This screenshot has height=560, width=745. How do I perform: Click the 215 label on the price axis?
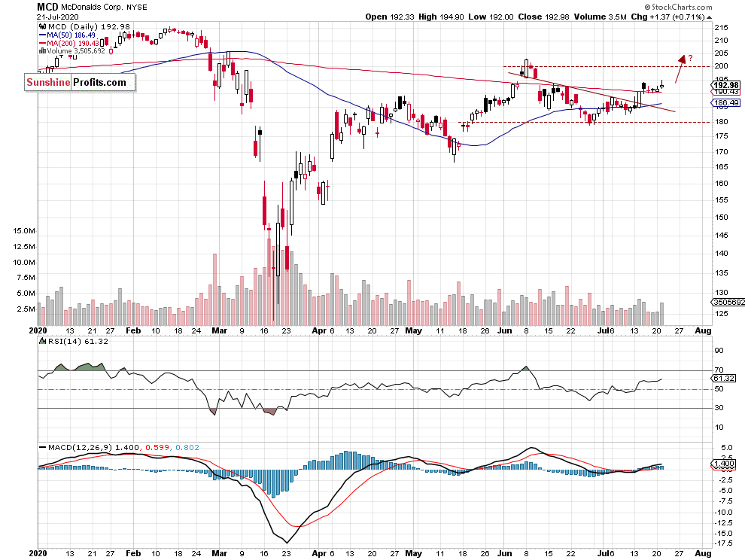click(721, 28)
